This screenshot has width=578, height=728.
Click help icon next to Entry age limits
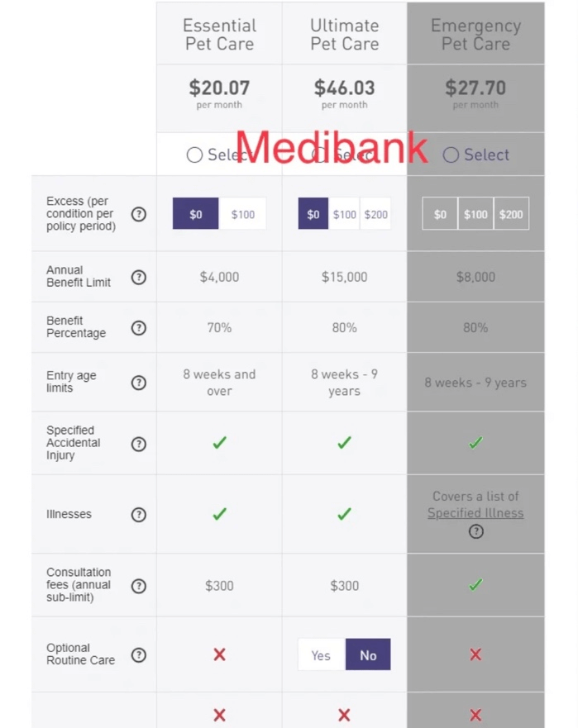coord(138,383)
